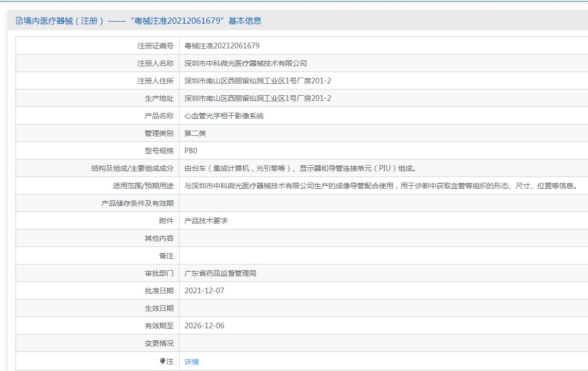Click the 注册证编号 label
Viewport: 588px width, 371px height.
coord(155,46)
